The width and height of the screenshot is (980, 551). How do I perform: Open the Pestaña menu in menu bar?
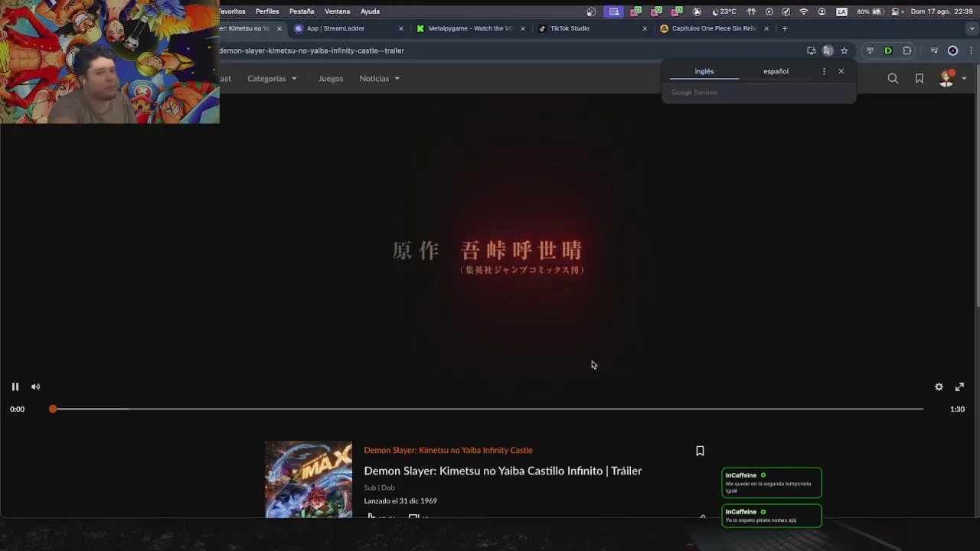point(302,11)
